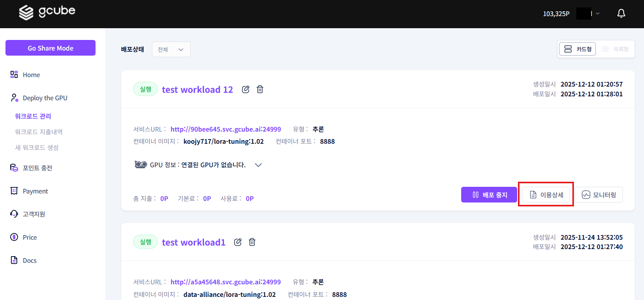Viewport: 644px width, 300px height.
Task: Switch to card view (카드형)
Action: [577, 49]
